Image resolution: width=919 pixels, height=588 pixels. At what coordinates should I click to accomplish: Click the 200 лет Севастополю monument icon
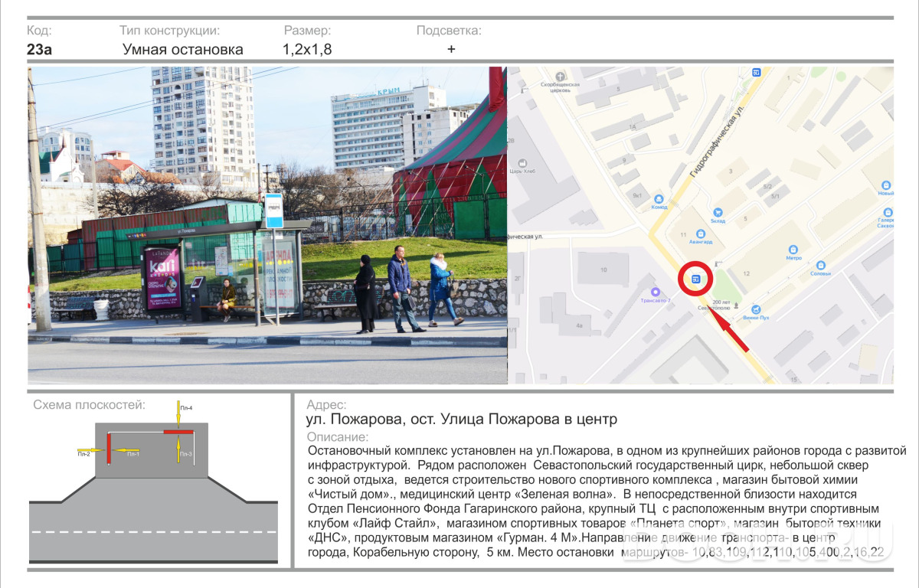736,305
